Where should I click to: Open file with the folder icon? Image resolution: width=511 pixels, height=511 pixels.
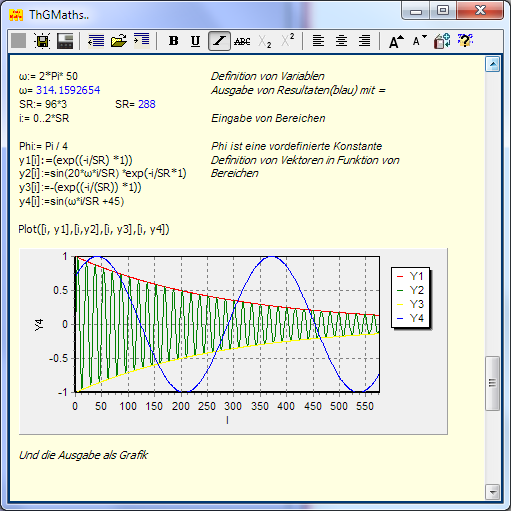pos(119,41)
